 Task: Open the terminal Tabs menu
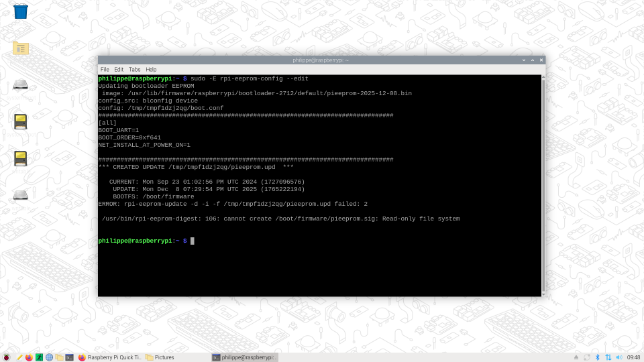[x=134, y=69]
